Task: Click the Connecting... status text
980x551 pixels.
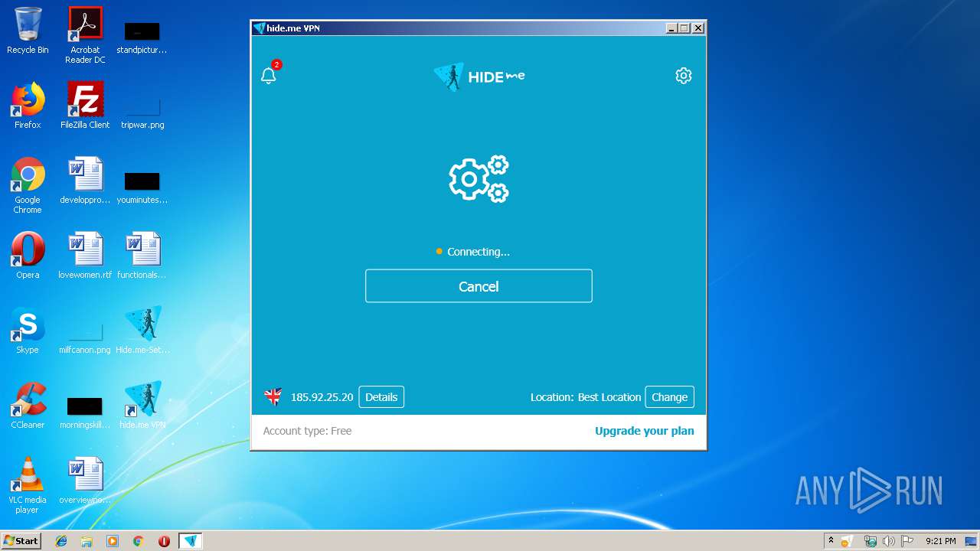Action: (479, 252)
